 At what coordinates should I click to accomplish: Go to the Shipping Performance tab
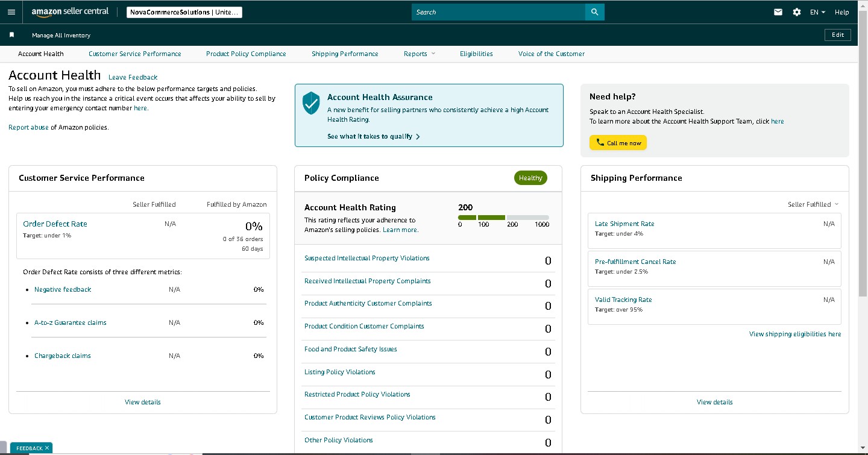coord(345,54)
